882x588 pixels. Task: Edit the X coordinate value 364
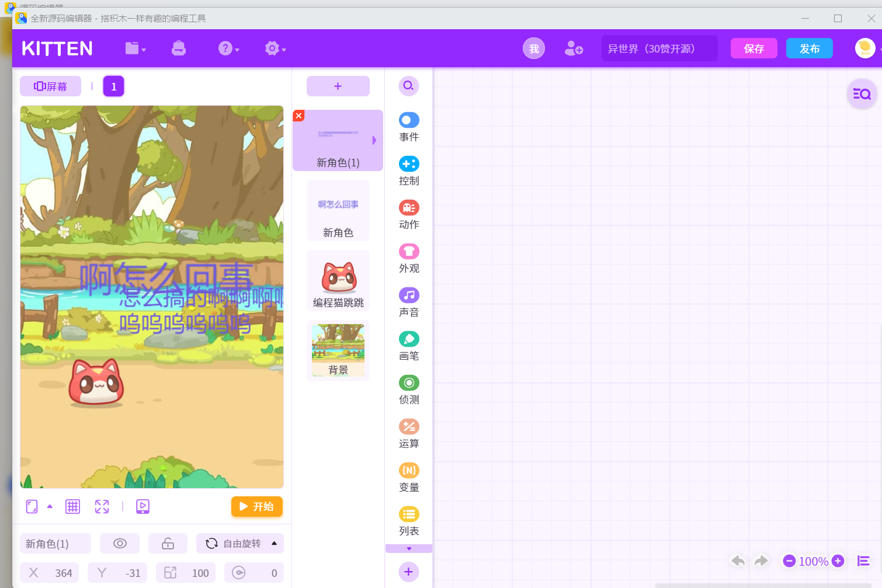point(50,573)
